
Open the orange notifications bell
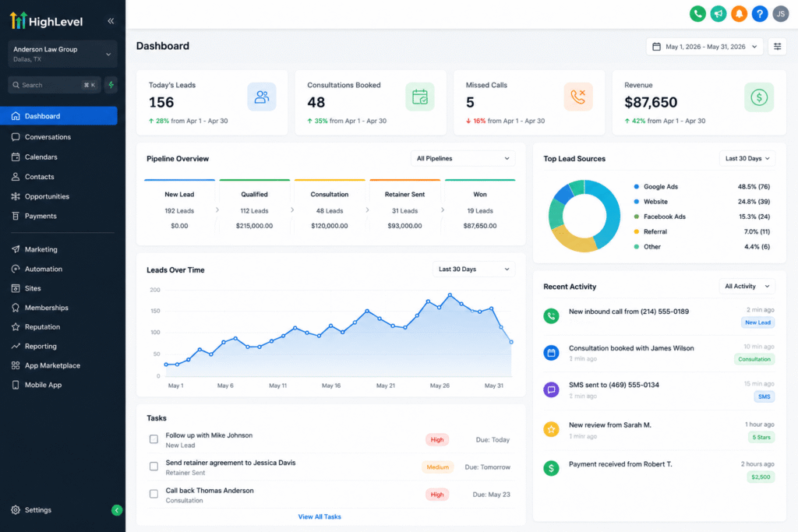739,14
